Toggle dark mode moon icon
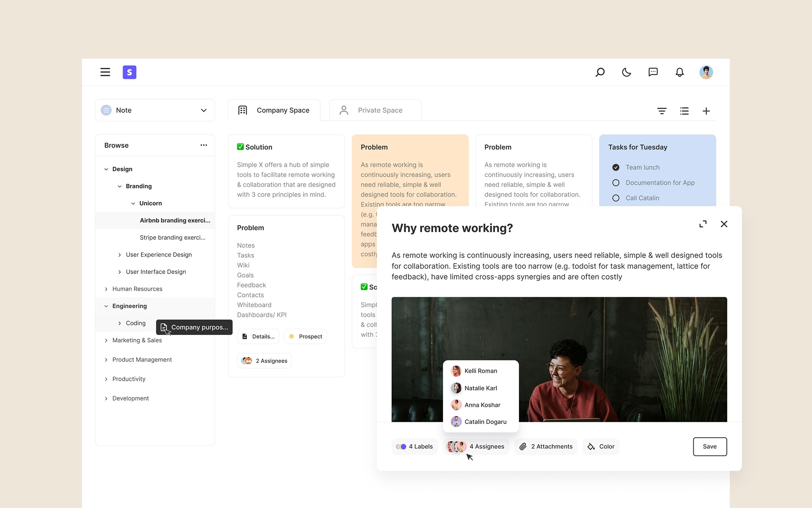Viewport: 812px width, 508px height. 626,72
